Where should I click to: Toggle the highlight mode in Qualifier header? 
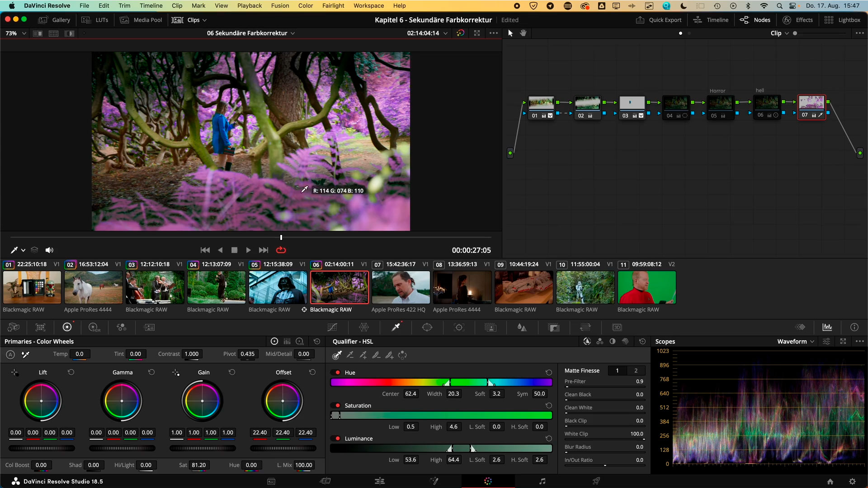[587, 342]
